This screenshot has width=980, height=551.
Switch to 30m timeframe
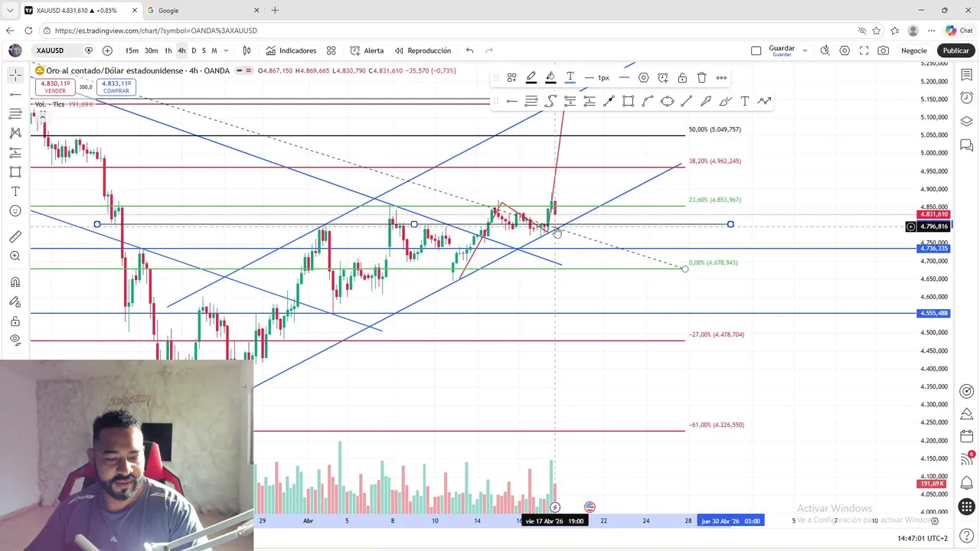click(152, 51)
